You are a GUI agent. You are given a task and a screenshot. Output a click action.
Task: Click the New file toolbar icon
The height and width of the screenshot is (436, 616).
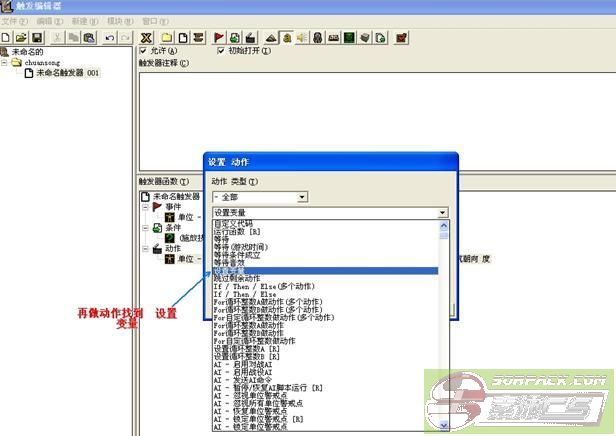[7, 37]
